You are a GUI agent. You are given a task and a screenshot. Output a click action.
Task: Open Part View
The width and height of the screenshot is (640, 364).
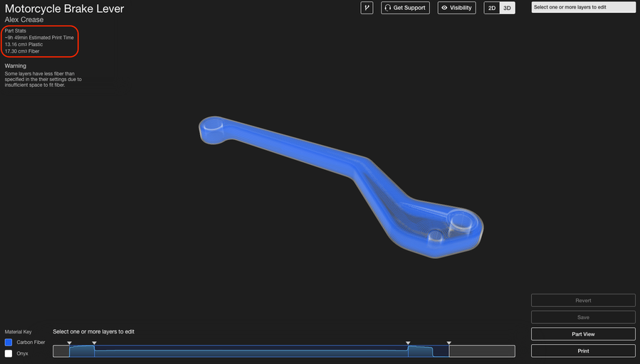click(583, 334)
